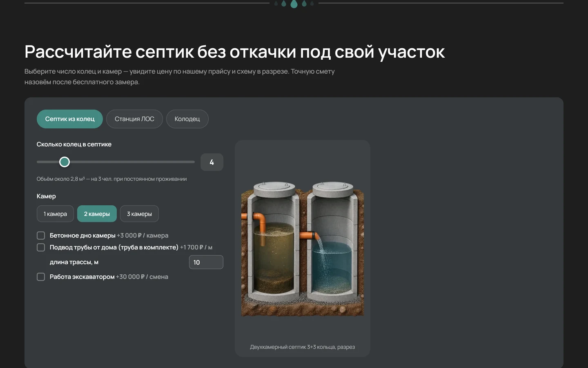Image resolution: width=588 pixels, height=368 pixels.
Task: Click the ring count slider handle
Action: tap(65, 162)
